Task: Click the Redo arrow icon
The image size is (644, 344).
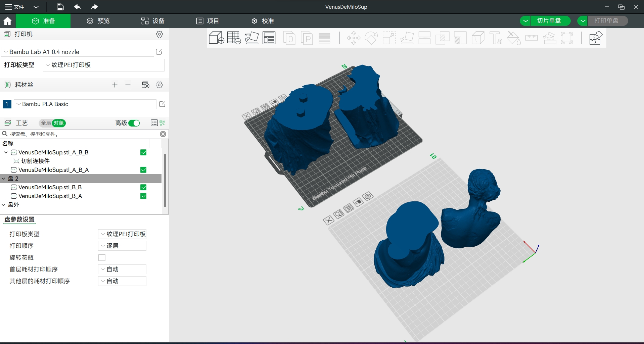Action: pyautogui.click(x=94, y=7)
